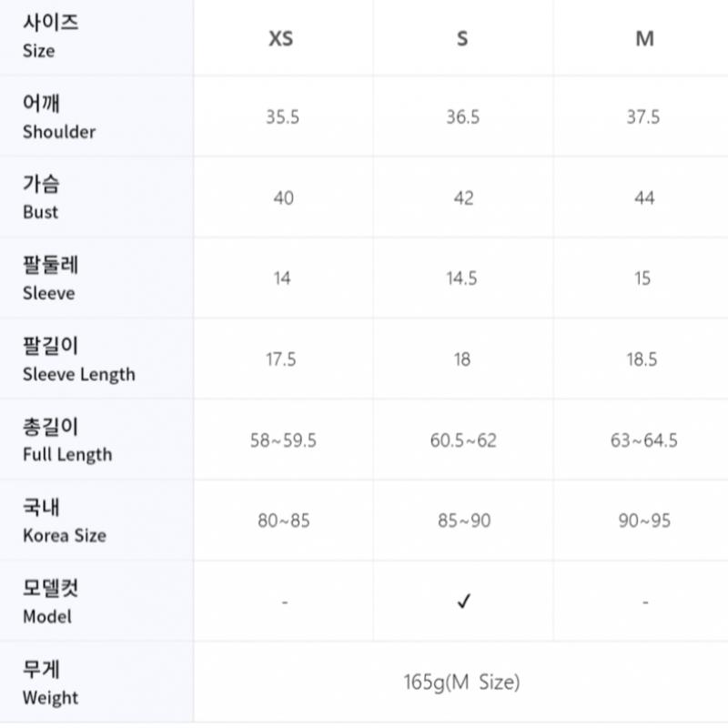The image size is (728, 728).
Task: Select the S size column header
Action: [x=462, y=38]
